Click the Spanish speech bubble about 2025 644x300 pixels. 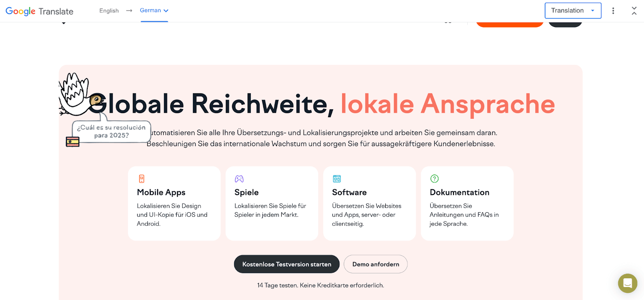tap(111, 132)
